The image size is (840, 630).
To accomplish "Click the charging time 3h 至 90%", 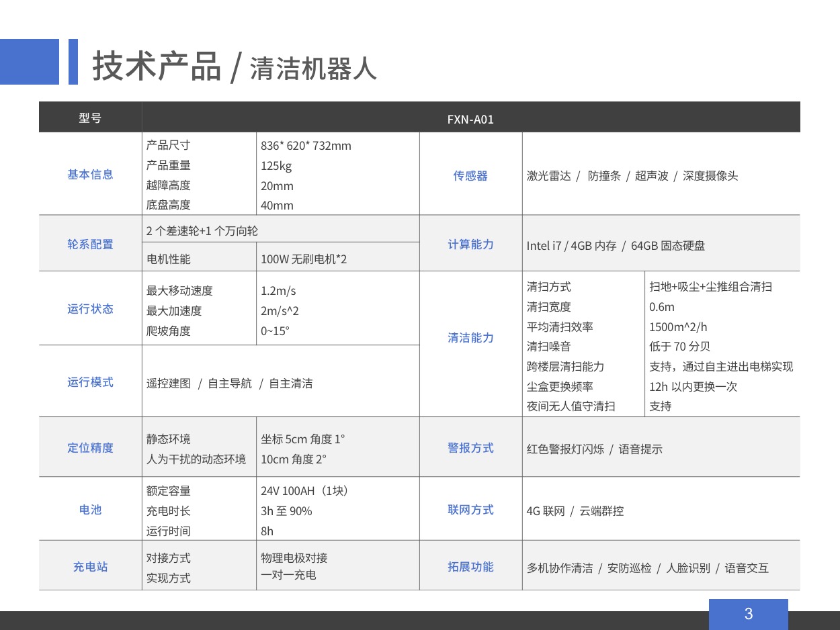I will [x=286, y=511].
